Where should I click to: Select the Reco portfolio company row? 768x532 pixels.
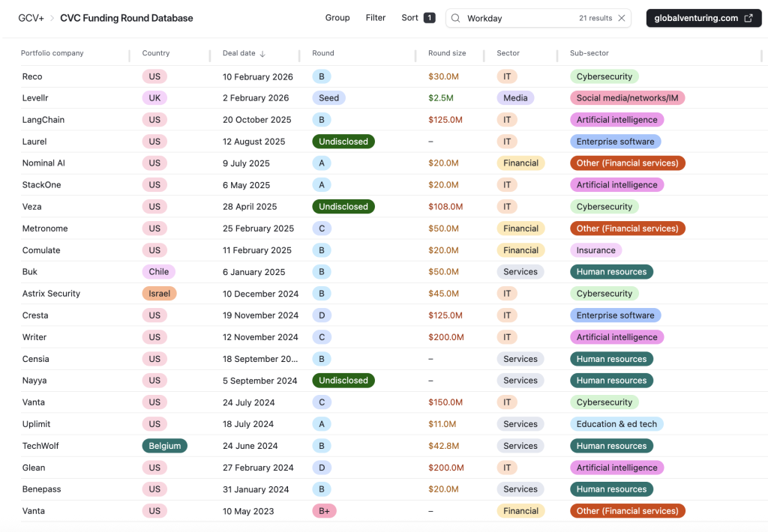pyautogui.click(x=31, y=76)
